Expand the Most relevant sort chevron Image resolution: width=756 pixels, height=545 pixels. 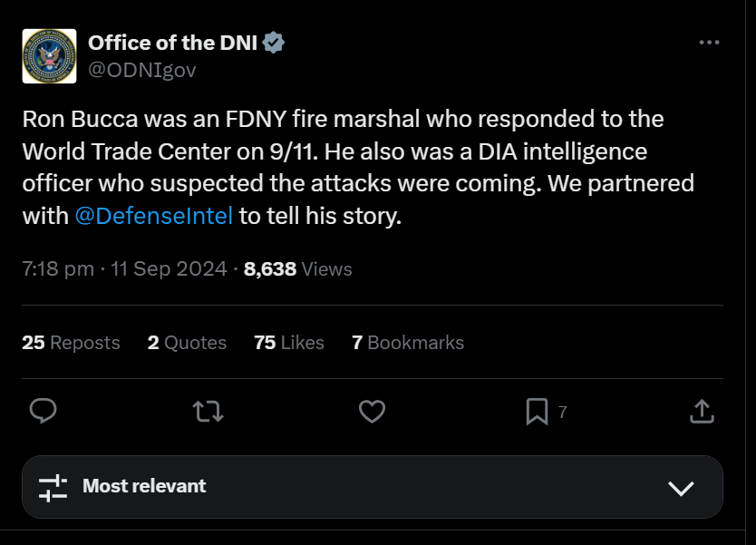click(681, 488)
